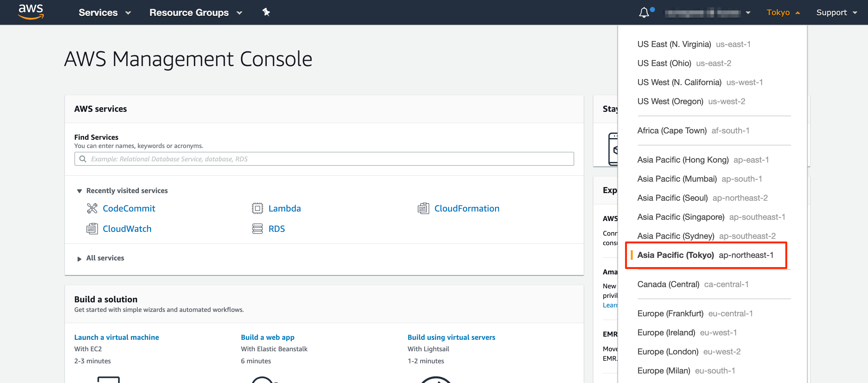Select Asia Pacific (Sydney) region
This screenshot has width=868, height=383.
pyautogui.click(x=706, y=236)
